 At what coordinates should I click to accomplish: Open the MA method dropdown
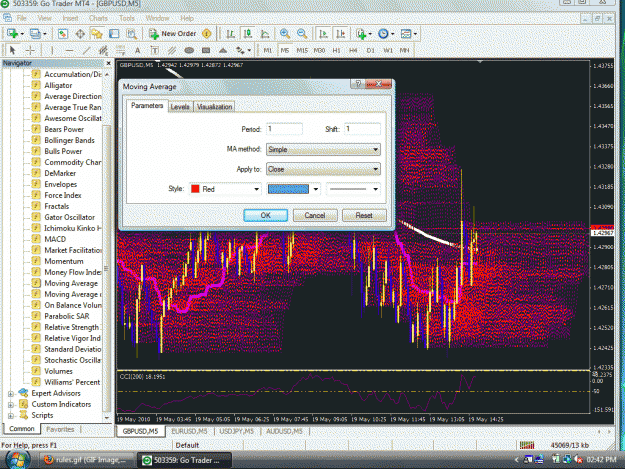323,149
